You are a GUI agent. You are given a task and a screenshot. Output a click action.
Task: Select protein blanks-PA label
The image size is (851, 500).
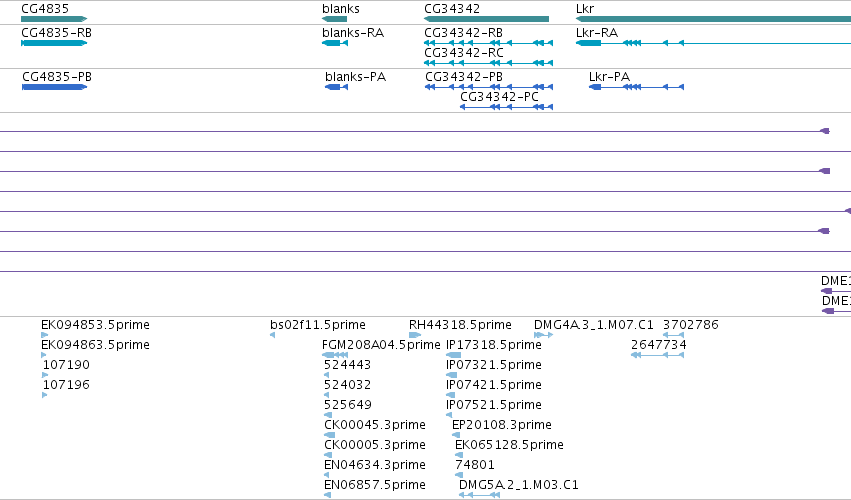(x=355, y=77)
